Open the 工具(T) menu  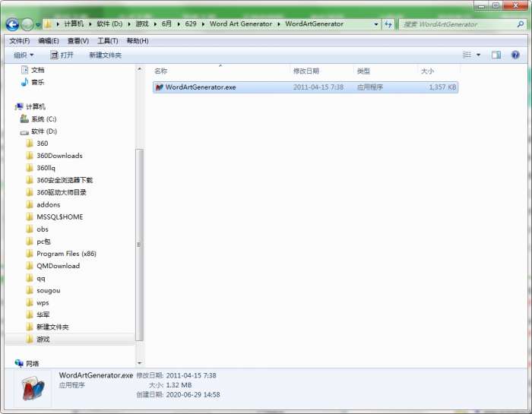tap(108, 41)
